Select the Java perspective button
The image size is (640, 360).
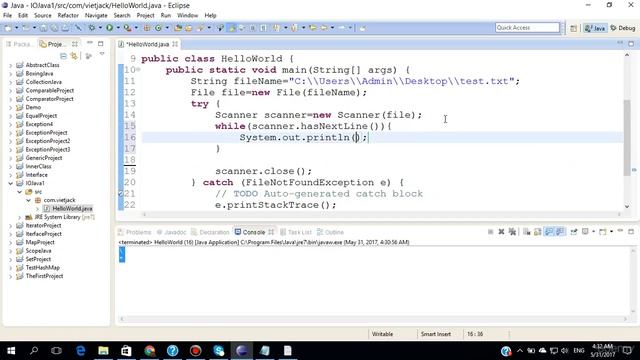pos(595,28)
